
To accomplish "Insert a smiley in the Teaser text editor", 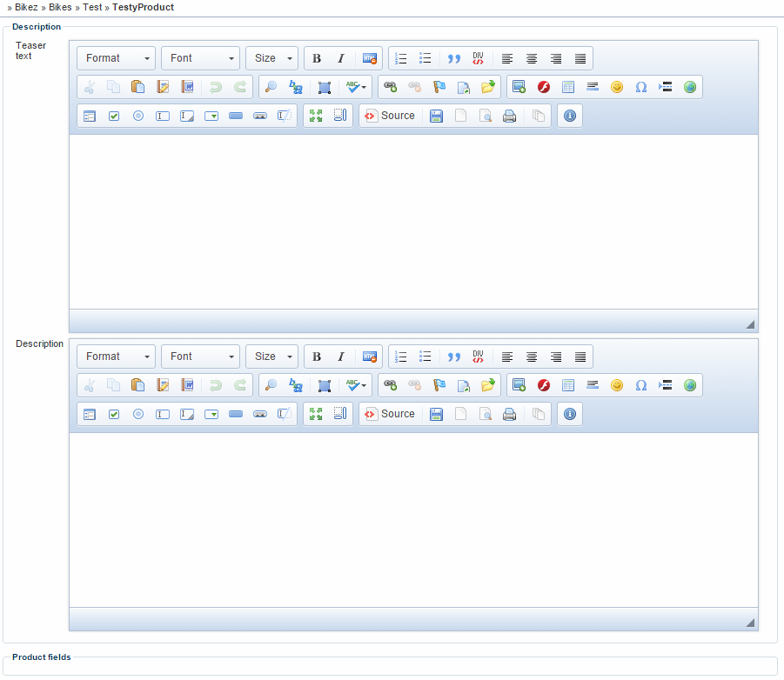I will point(617,87).
